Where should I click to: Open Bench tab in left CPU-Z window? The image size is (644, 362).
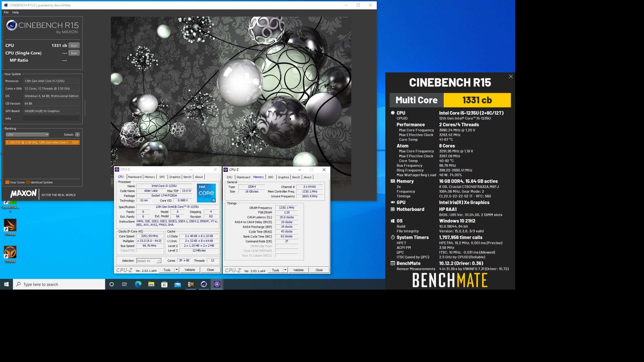click(x=188, y=177)
